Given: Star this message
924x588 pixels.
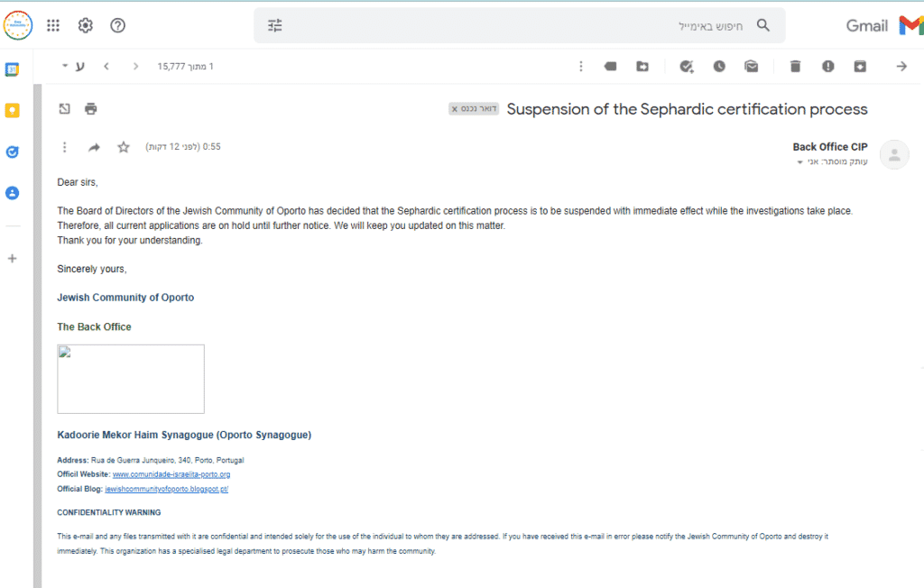Looking at the screenshot, I should [x=123, y=147].
